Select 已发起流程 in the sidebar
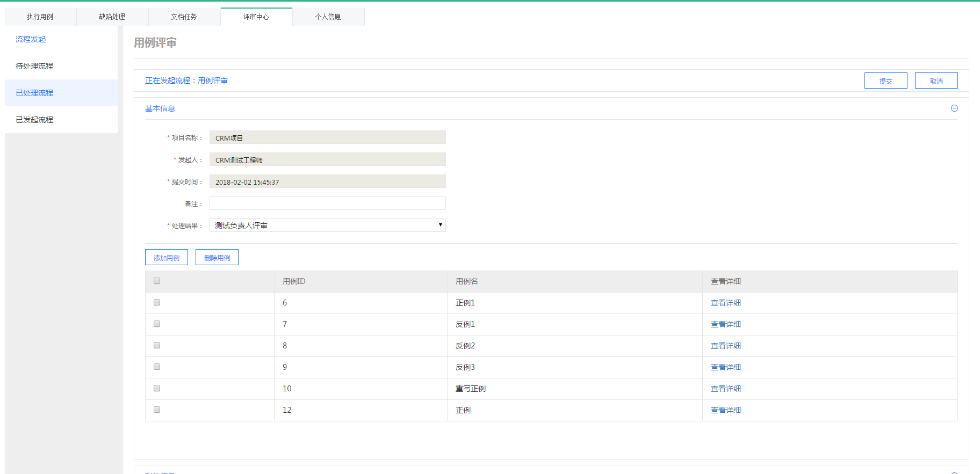This screenshot has height=474, width=980. [34, 120]
